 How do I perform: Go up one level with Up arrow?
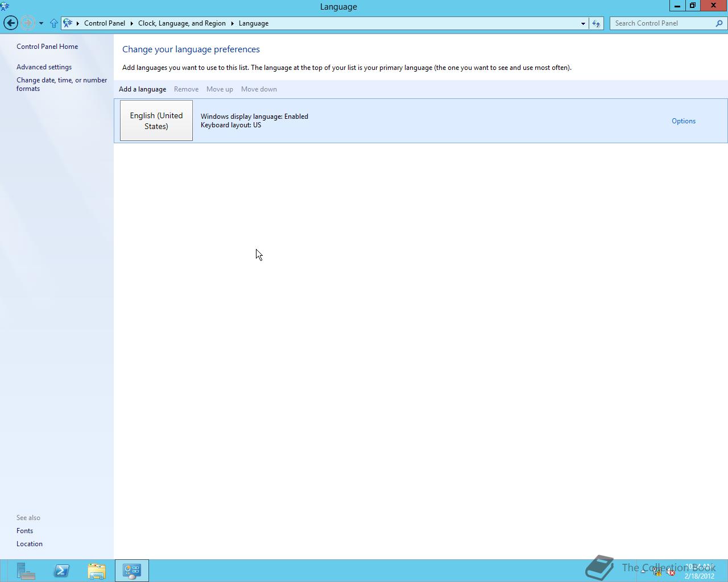click(x=54, y=23)
